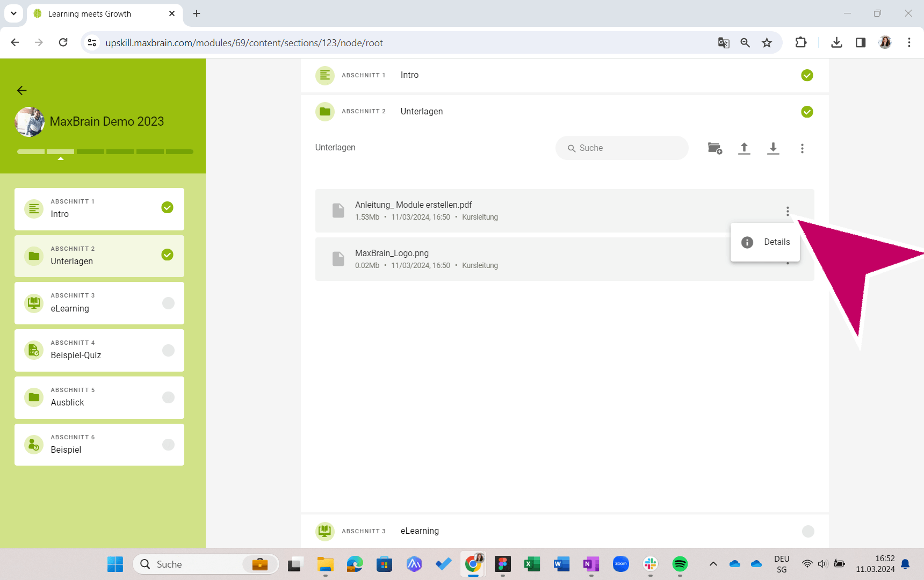The image size is (924, 580).
Task: Open a new browser tab
Action: coord(197,13)
